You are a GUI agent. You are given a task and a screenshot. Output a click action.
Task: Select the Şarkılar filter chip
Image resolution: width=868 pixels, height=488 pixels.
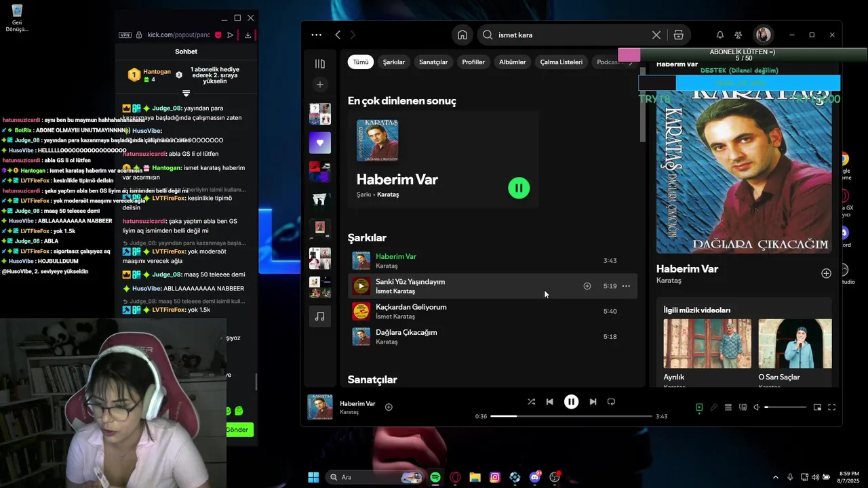394,62
